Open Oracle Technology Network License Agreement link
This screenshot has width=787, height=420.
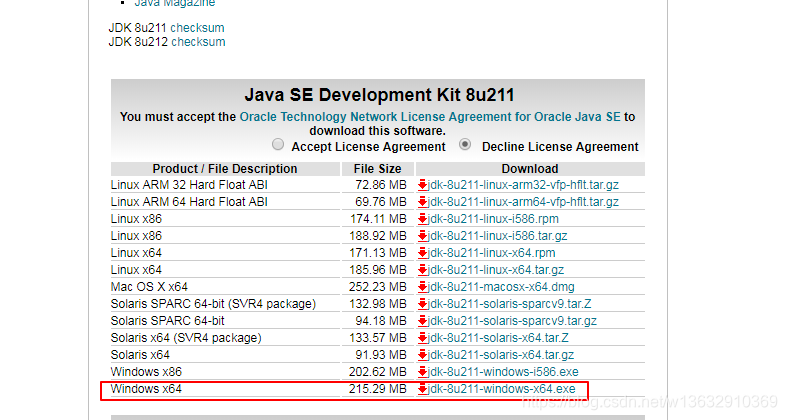click(430, 117)
